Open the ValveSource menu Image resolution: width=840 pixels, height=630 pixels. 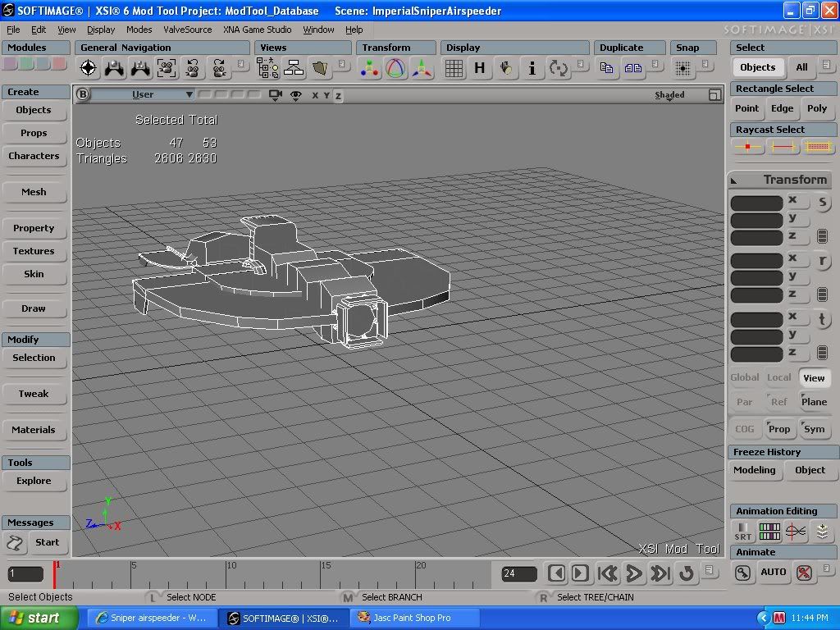[x=188, y=30]
